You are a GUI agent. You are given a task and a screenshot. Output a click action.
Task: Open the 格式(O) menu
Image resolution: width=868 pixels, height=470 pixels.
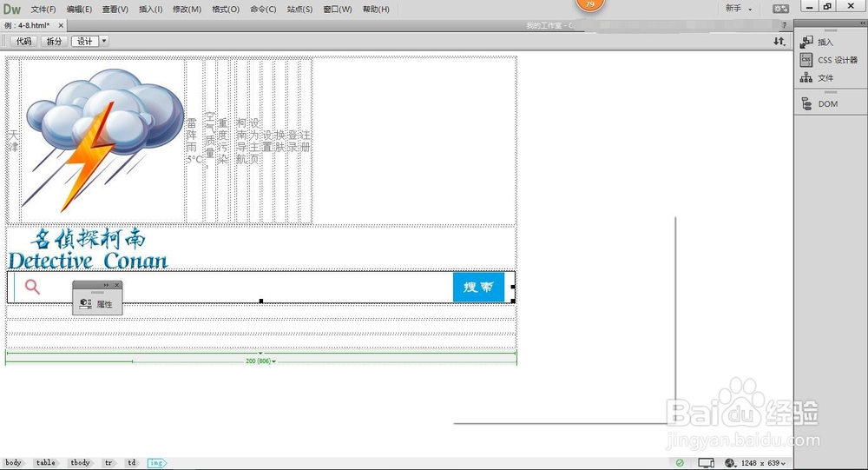[x=226, y=9]
